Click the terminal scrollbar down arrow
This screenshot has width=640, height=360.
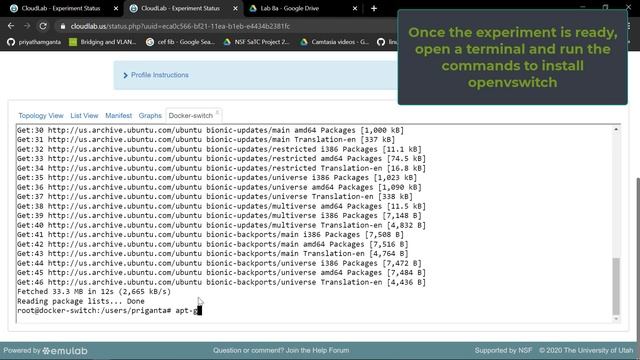point(616,319)
